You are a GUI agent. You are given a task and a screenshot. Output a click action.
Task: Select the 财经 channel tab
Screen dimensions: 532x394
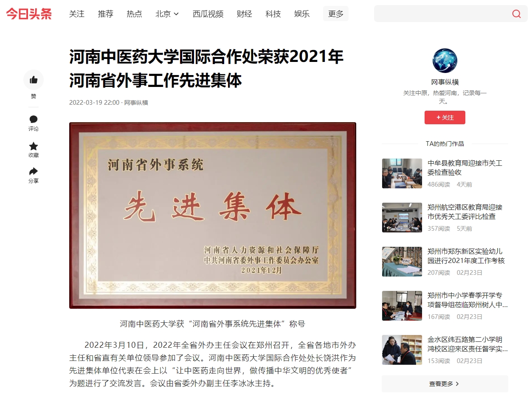coord(245,14)
